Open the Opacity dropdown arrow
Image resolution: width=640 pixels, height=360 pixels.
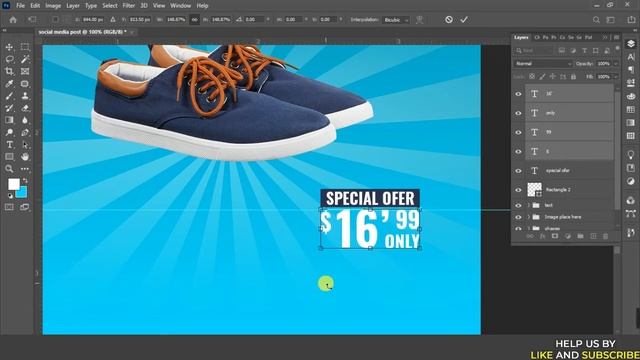pyautogui.click(x=616, y=64)
